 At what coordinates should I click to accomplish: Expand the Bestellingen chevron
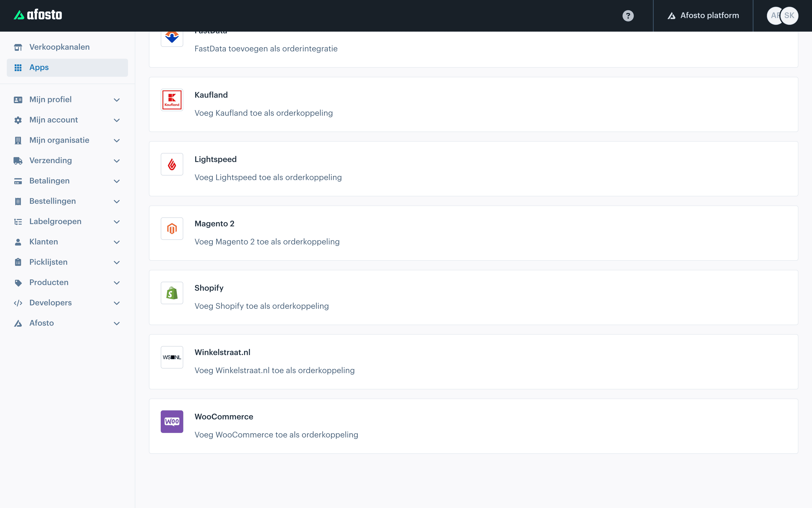point(117,202)
